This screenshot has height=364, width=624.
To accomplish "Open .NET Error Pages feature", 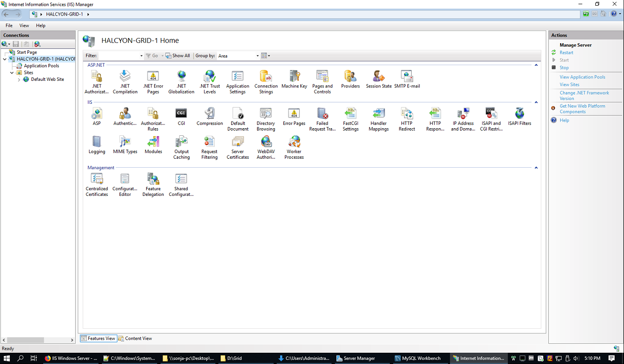I will pyautogui.click(x=153, y=82).
